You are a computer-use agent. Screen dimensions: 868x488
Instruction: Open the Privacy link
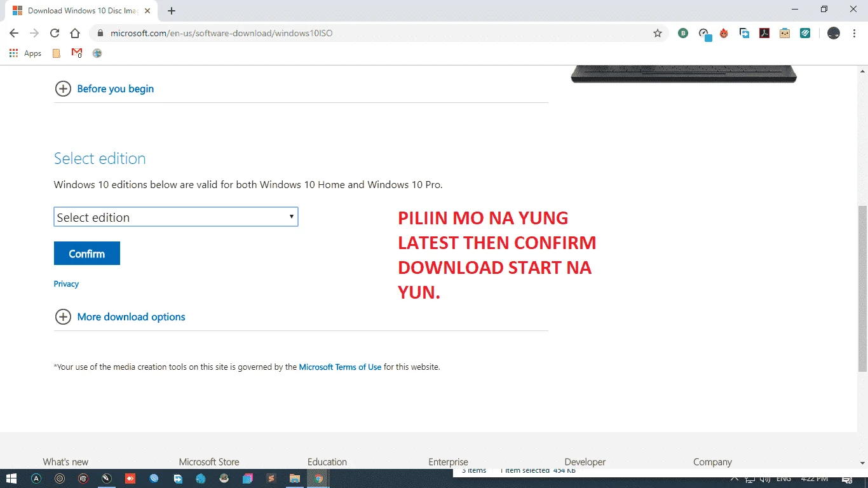66,284
